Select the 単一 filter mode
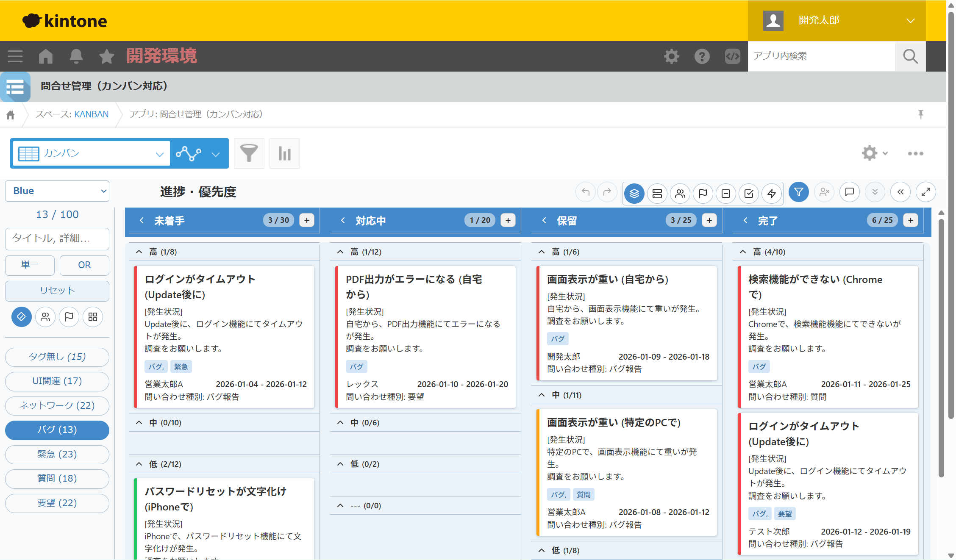Viewport: 956px width, 560px height. [30, 265]
